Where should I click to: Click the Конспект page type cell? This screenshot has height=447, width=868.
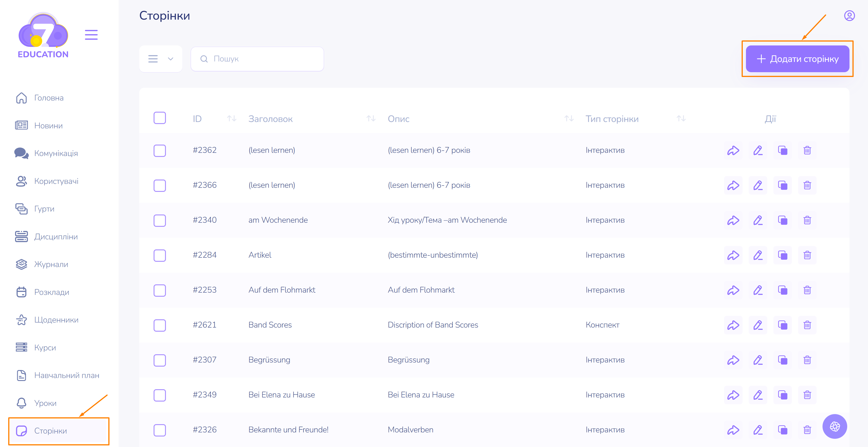(x=602, y=325)
